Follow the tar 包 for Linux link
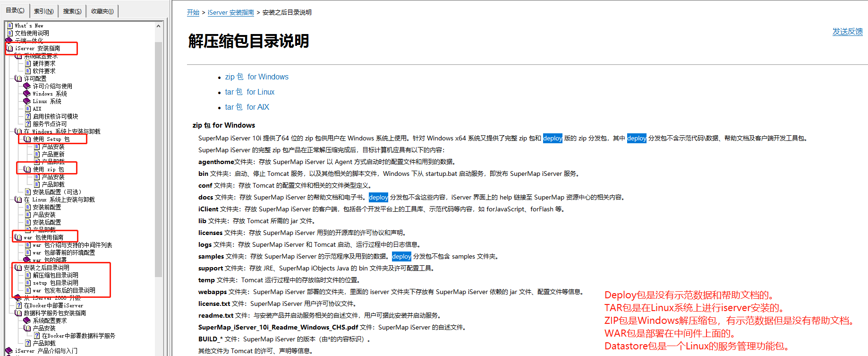Image resolution: width=868 pixels, height=356 pixels. (x=250, y=92)
